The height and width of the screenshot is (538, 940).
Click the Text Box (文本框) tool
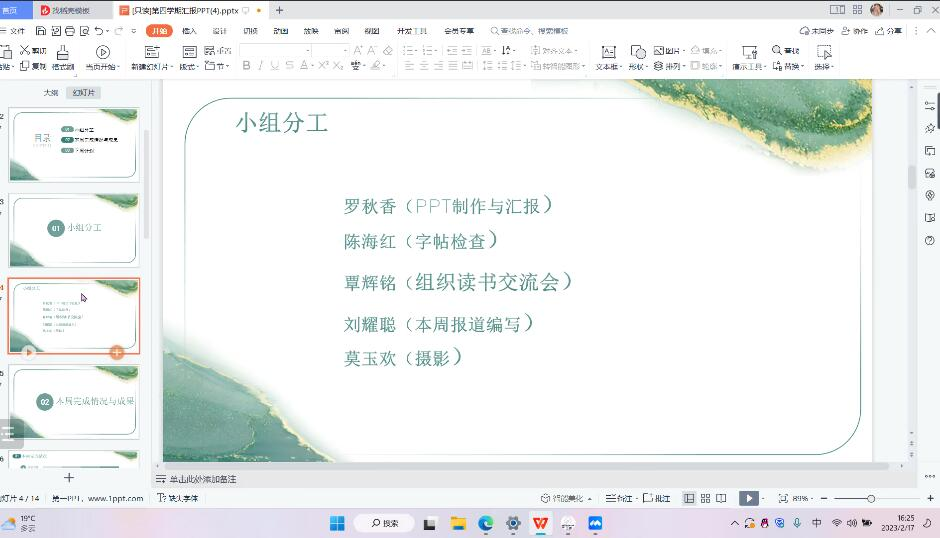coord(607,57)
